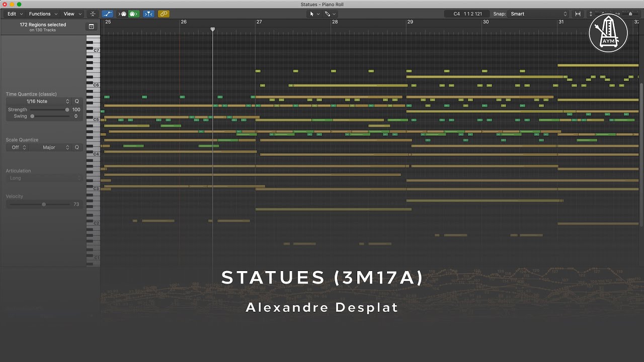Click the horizontal auto zoom icon
Image resolution: width=644 pixels, height=362 pixels.
click(578, 14)
